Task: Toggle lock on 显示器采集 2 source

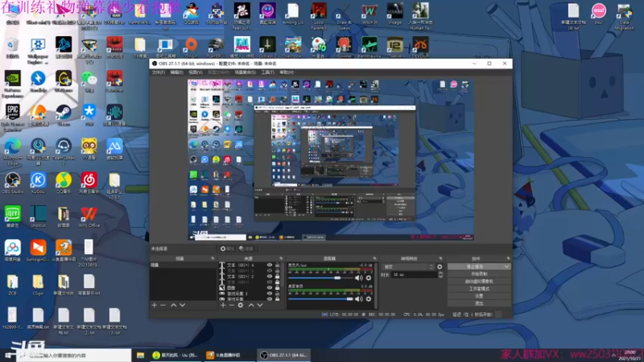Action: [277, 294]
